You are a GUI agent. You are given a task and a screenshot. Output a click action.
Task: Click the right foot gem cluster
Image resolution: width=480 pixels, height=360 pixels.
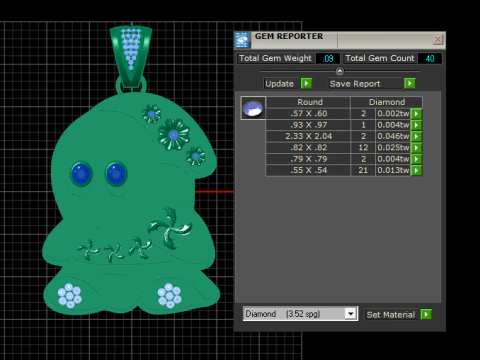(x=169, y=296)
